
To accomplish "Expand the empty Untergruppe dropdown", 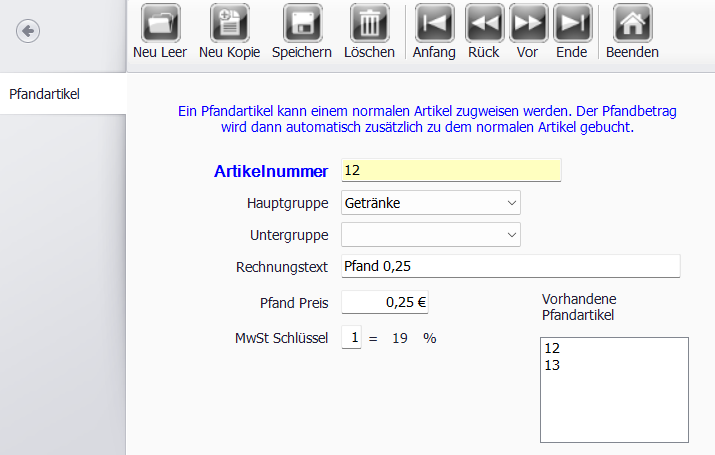I will (431, 235).
